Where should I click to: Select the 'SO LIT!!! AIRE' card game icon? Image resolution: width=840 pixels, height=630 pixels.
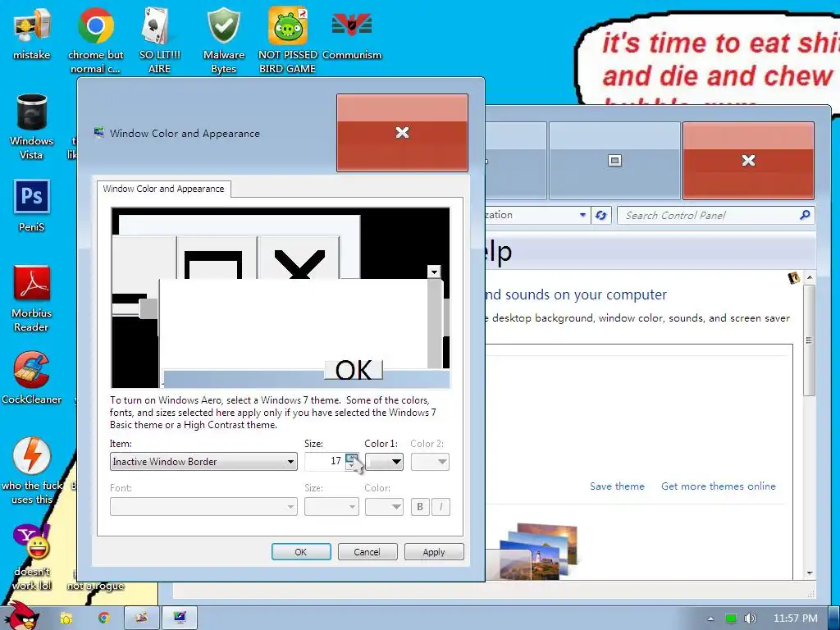159,40
